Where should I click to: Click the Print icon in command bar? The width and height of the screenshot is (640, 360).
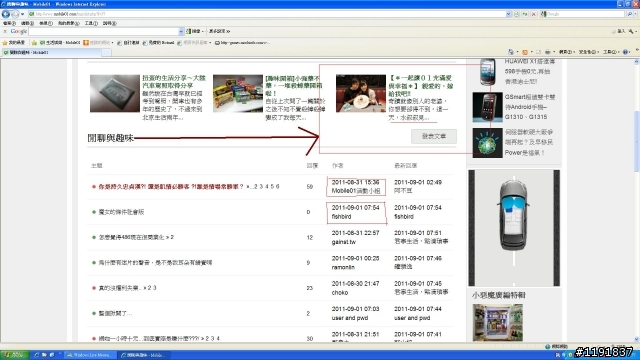pyautogui.click(x=548, y=52)
